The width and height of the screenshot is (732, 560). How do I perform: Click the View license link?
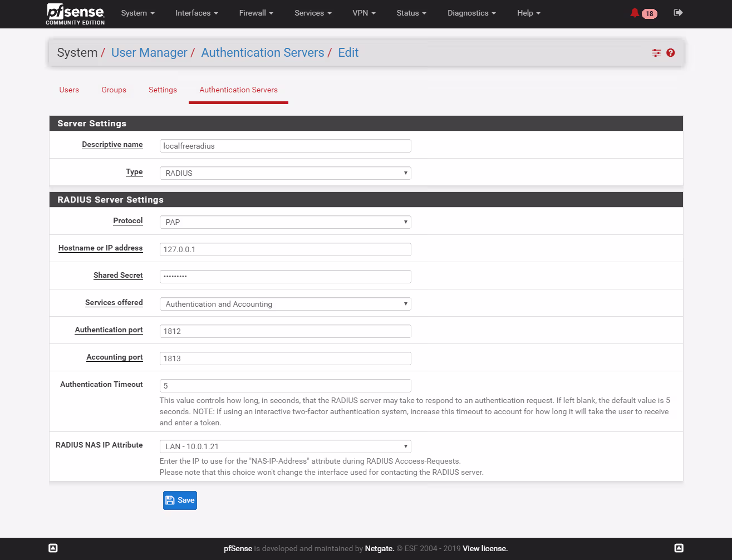(x=485, y=548)
